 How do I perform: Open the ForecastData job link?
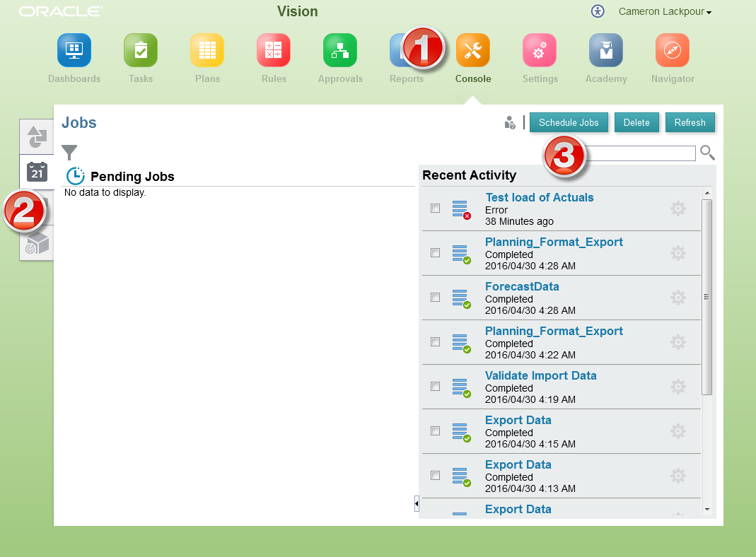(x=522, y=286)
